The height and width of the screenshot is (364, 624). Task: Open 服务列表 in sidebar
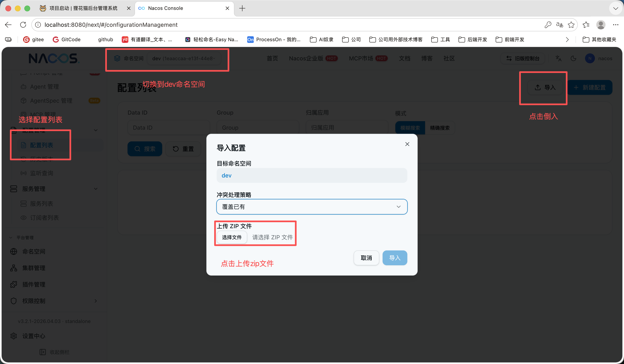pos(41,203)
